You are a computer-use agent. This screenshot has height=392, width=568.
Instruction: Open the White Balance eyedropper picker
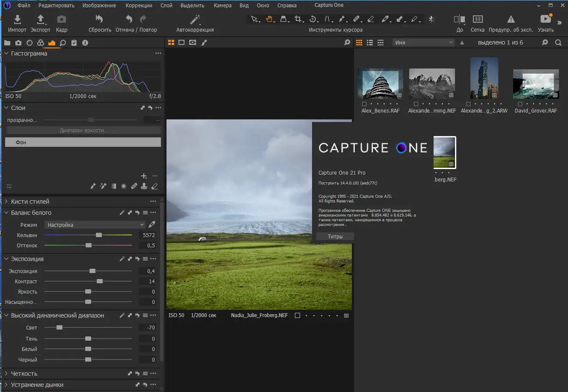(x=152, y=224)
